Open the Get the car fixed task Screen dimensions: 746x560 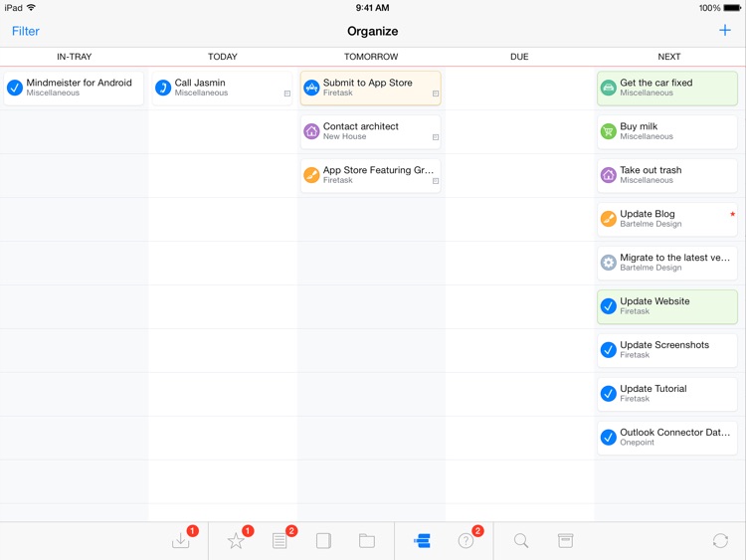[x=667, y=88]
